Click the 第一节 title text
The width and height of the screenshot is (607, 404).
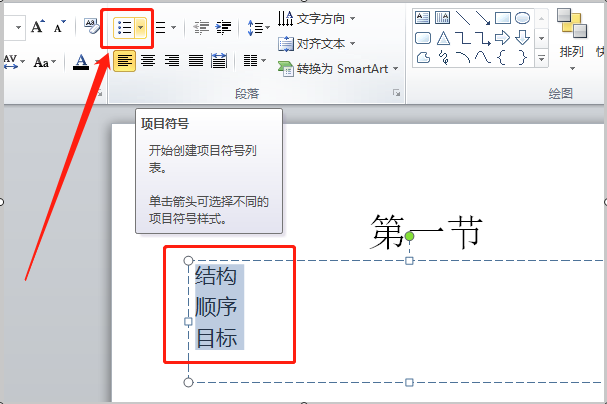point(426,233)
